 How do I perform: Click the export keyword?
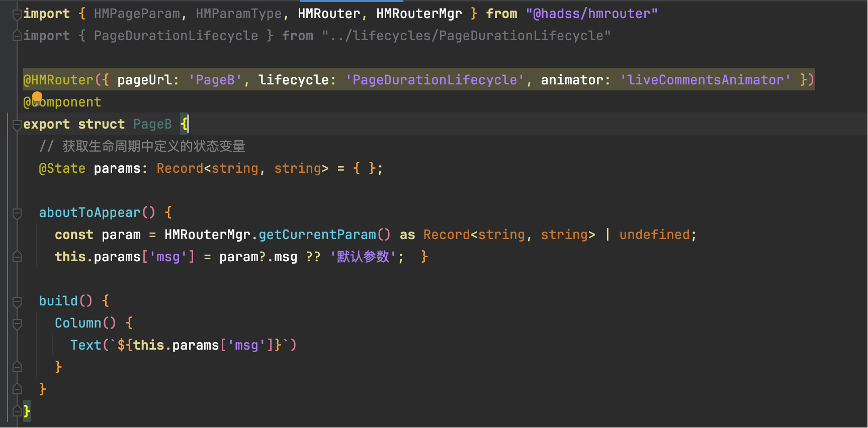click(x=47, y=124)
